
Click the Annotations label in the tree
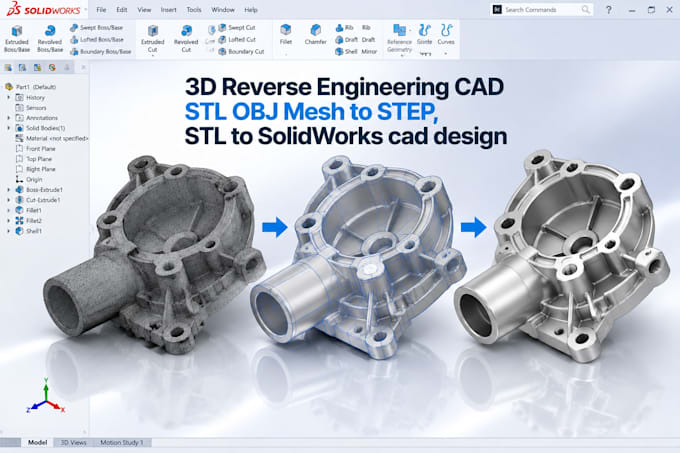point(42,118)
